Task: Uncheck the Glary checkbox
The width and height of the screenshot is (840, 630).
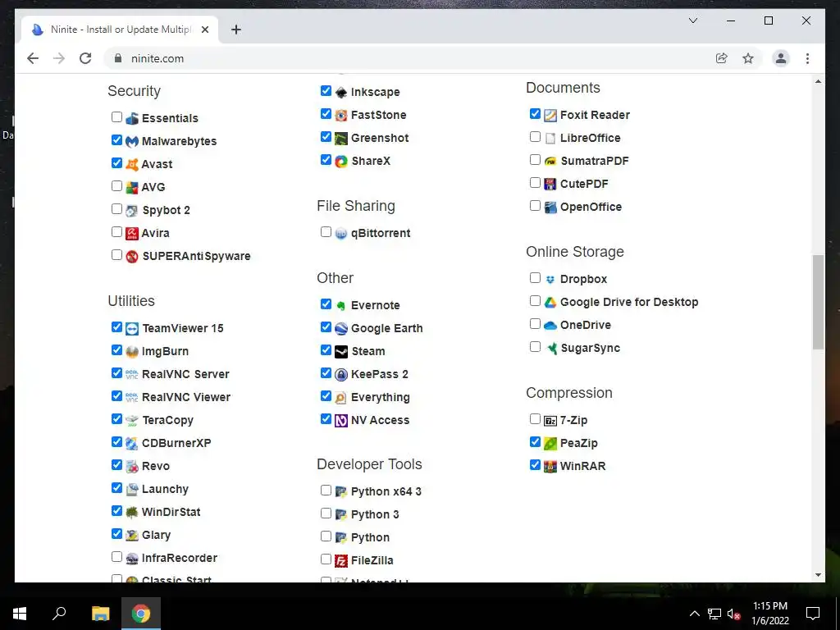Action: [116, 533]
